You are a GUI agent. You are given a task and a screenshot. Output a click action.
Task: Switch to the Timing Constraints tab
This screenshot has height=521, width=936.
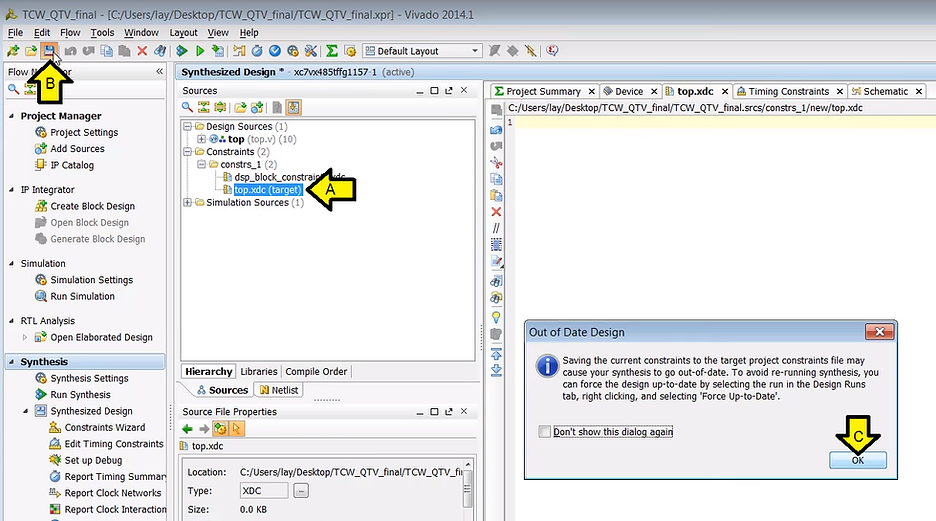pyautogui.click(x=789, y=91)
